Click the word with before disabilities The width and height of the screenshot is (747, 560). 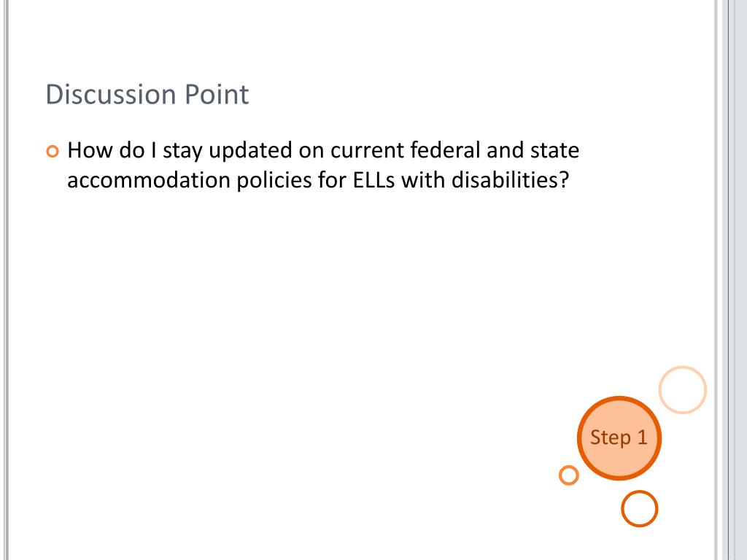424,180
